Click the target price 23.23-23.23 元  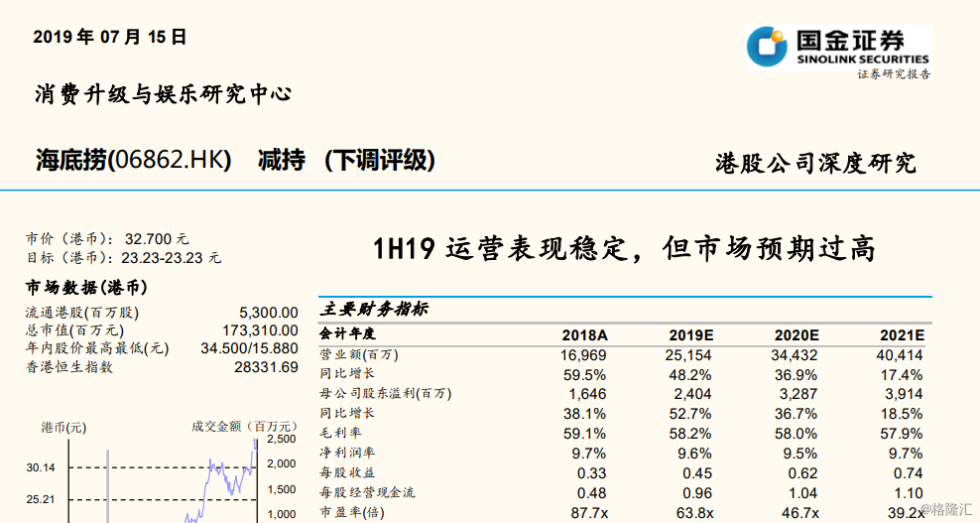(172, 258)
